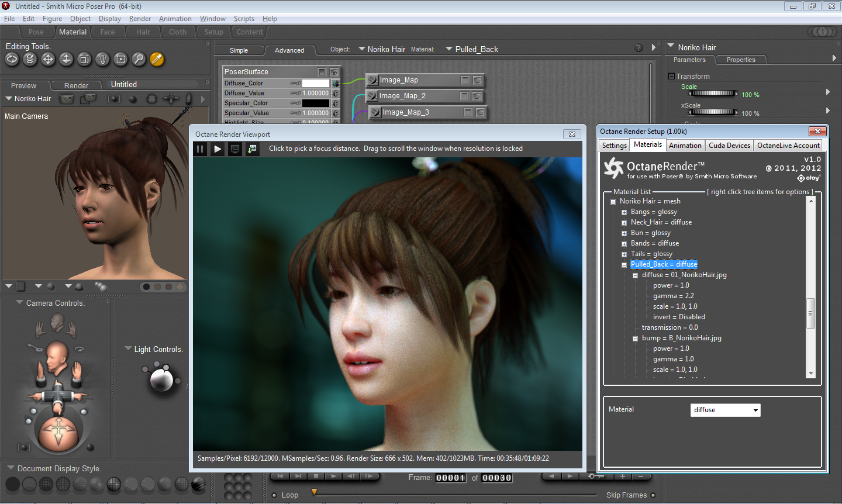842x504 pixels.
Task: Toggle the Skip Frames radio button
Action: 653,495
